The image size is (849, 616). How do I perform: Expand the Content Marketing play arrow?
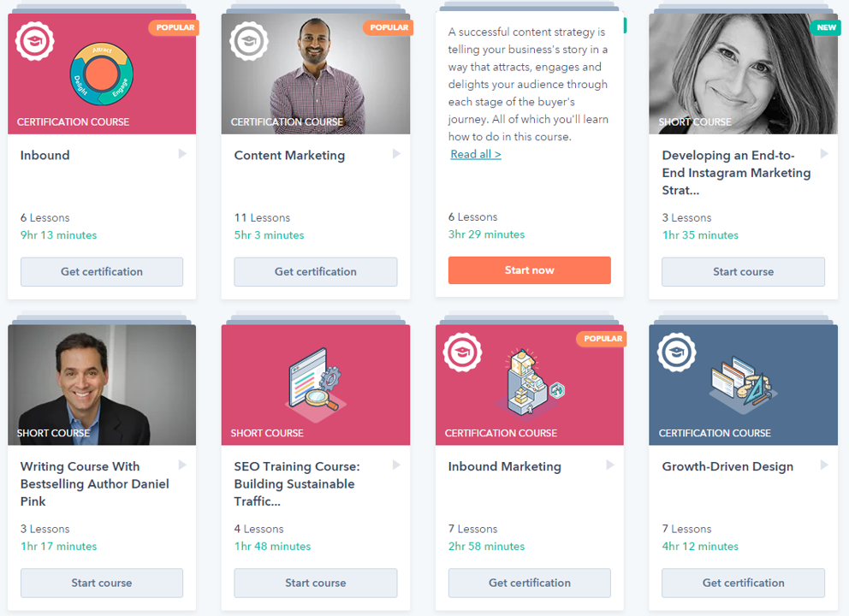(x=395, y=154)
